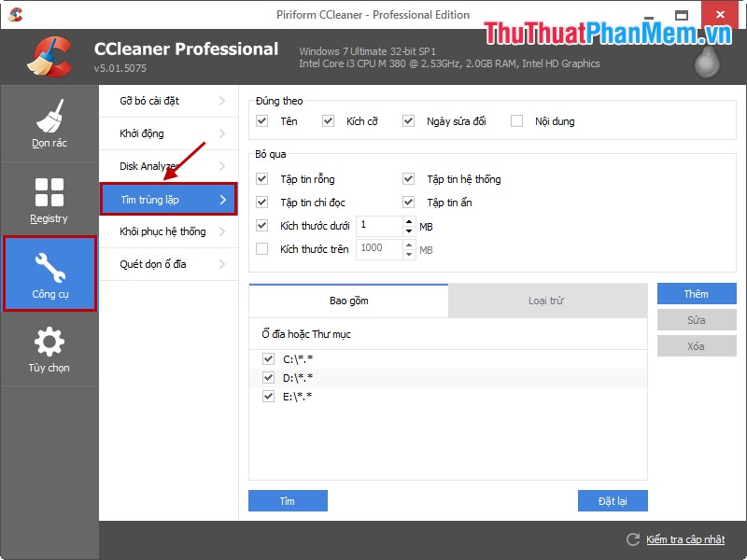The image size is (747, 560).
Task: Click the Thêm button to add a folder
Action: coord(697,294)
